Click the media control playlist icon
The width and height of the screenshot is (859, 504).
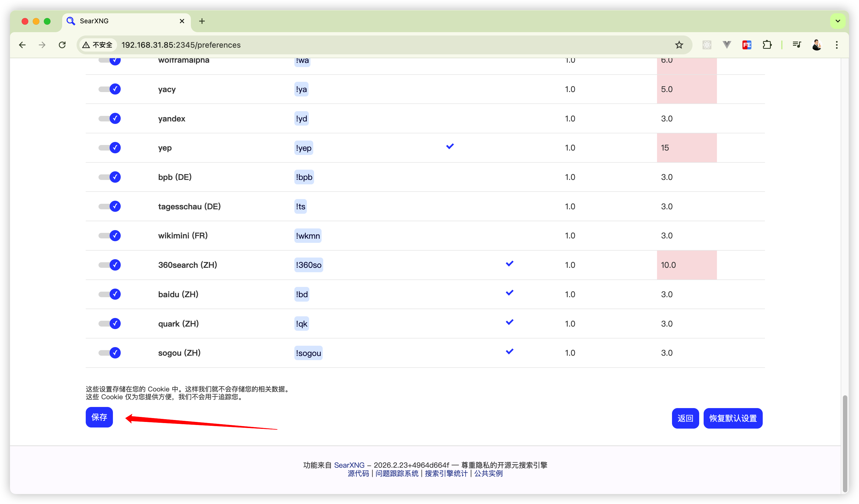797,45
